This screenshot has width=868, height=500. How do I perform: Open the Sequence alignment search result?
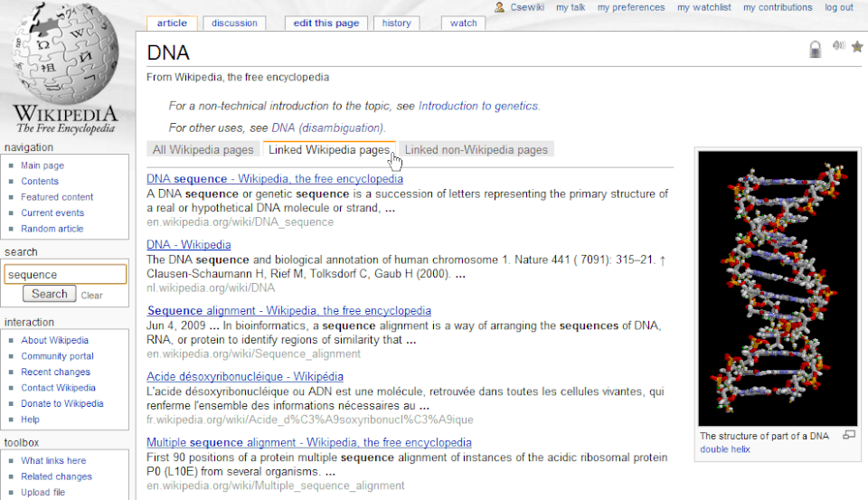pos(288,311)
